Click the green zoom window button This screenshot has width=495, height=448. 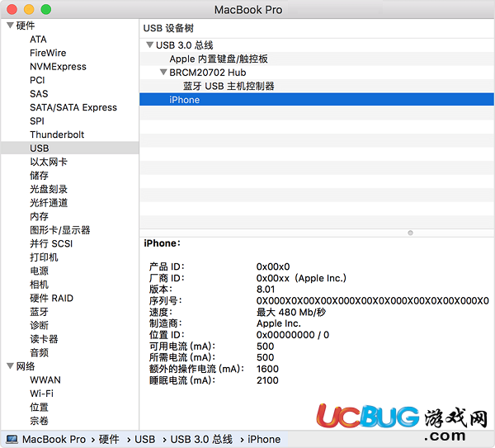(46, 9)
